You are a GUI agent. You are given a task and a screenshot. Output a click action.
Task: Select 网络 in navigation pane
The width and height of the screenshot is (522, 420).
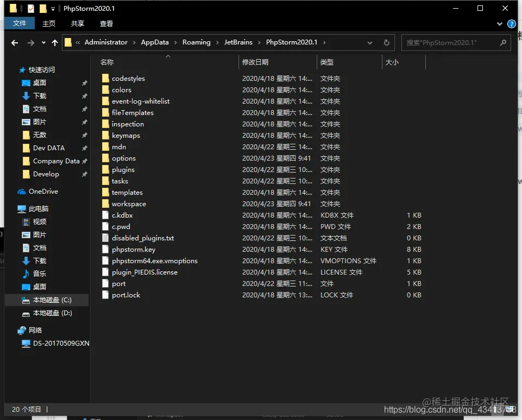(x=35, y=330)
